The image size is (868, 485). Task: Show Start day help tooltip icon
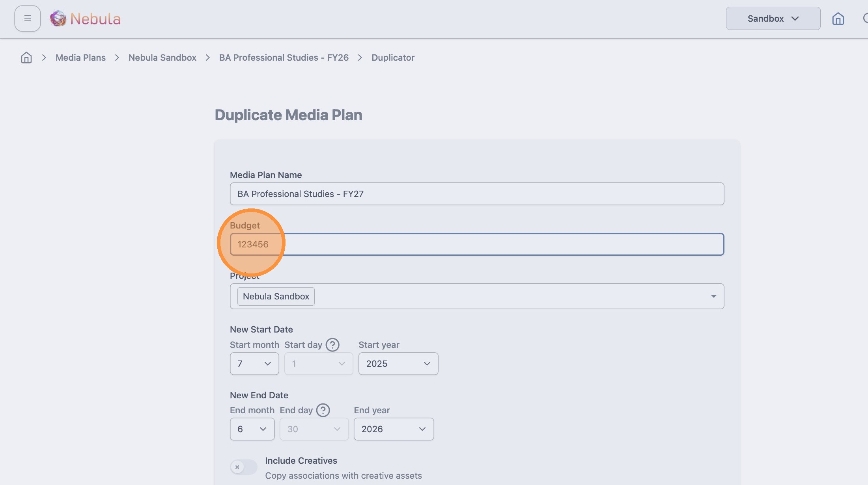332,345
